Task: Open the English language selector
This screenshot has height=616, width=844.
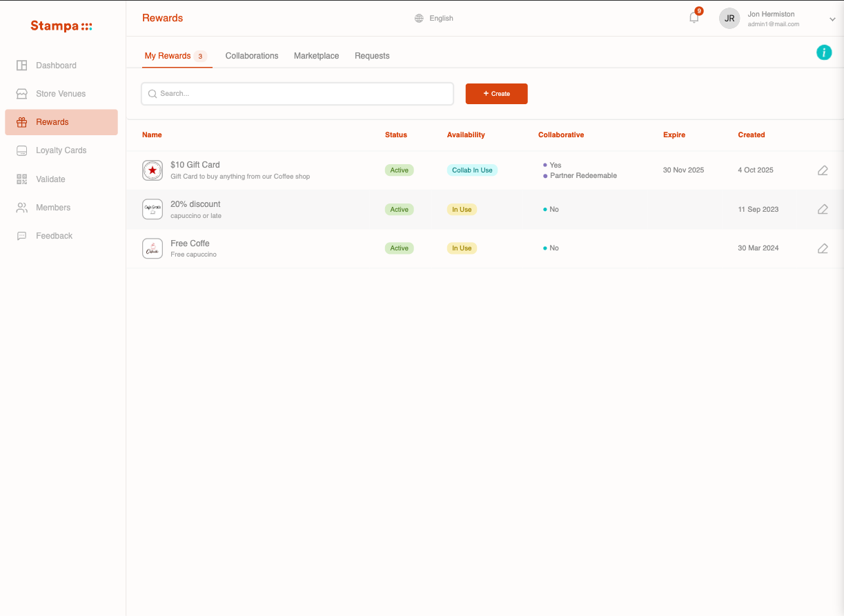Action: pos(441,18)
